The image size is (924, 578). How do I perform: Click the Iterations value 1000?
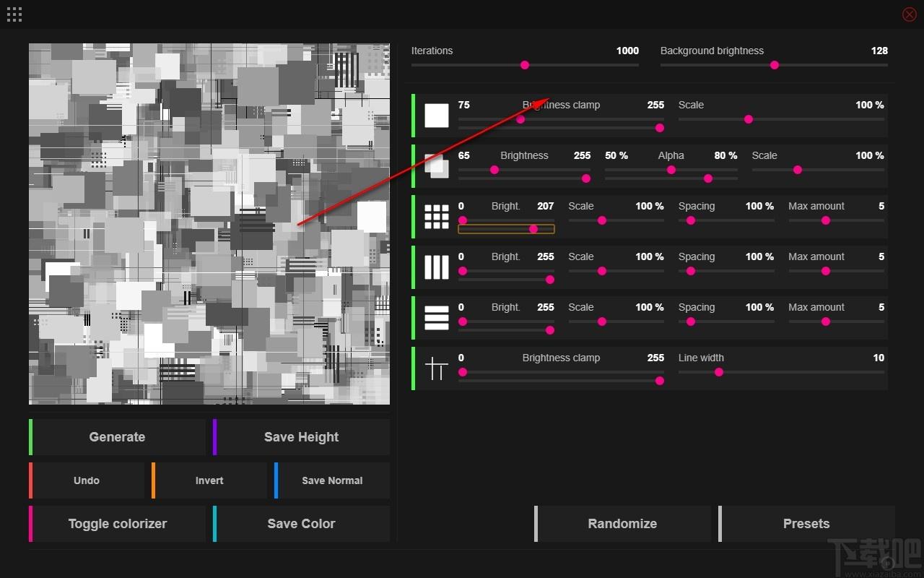(x=627, y=51)
